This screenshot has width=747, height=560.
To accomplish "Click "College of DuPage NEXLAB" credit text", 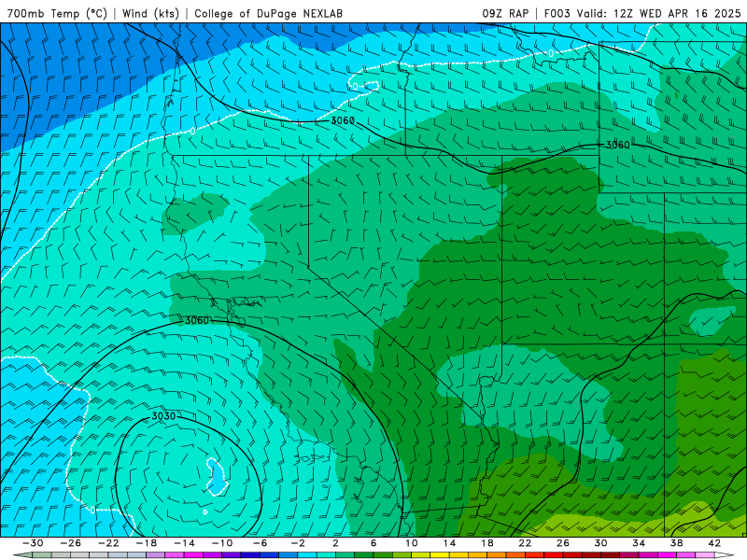I will pos(268,13).
